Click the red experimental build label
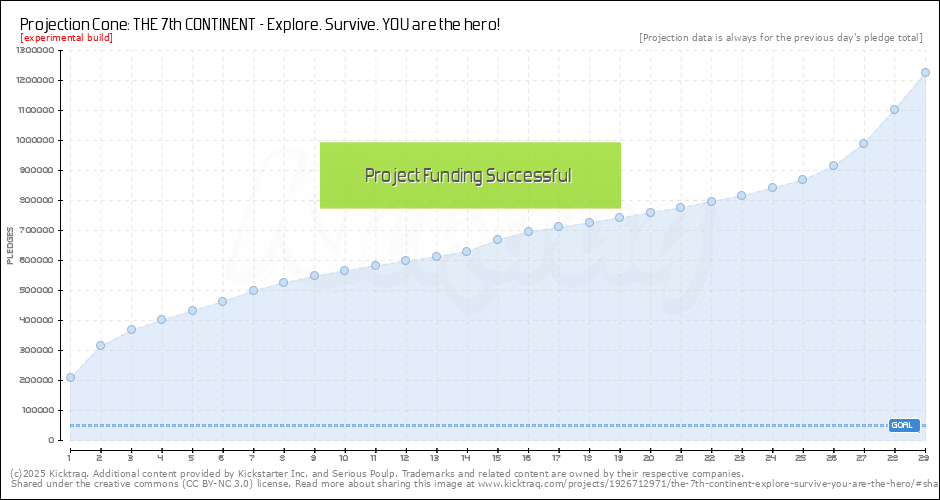 pos(66,38)
